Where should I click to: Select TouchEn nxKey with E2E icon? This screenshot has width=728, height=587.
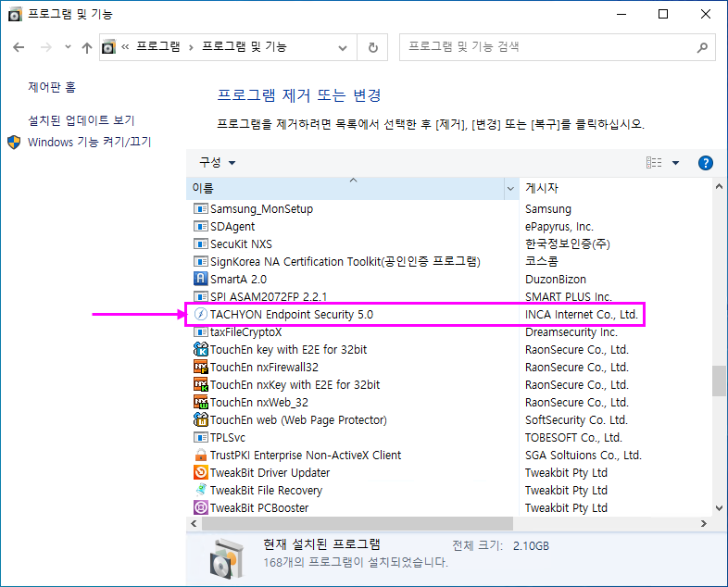point(201,384)
